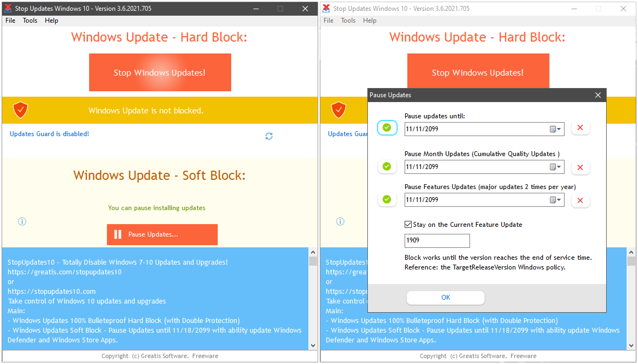
Task: Open Help menu in right window
Action: click(x=370, y=21)
